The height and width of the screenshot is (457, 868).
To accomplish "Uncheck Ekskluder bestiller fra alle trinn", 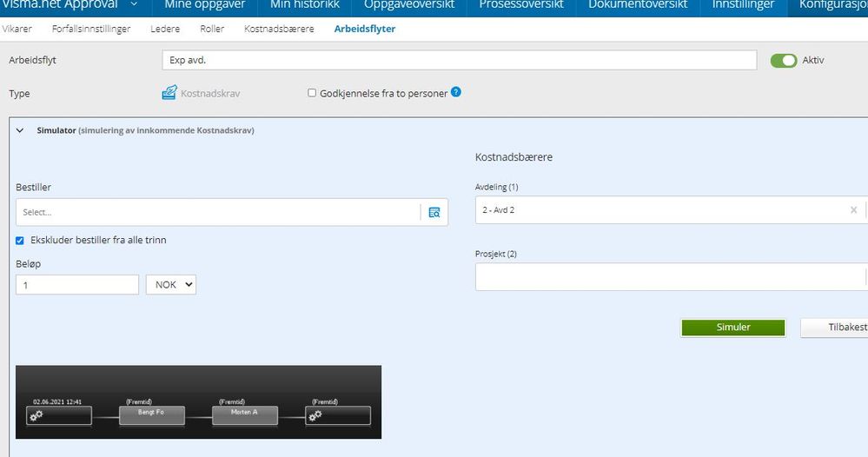I will [x=20, y=241].
